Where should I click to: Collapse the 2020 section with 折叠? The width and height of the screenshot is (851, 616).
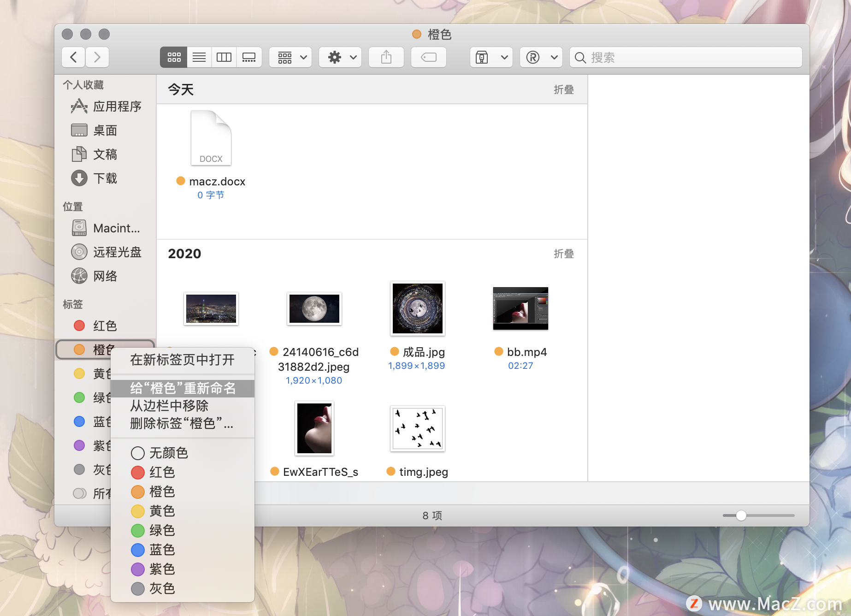564,254
